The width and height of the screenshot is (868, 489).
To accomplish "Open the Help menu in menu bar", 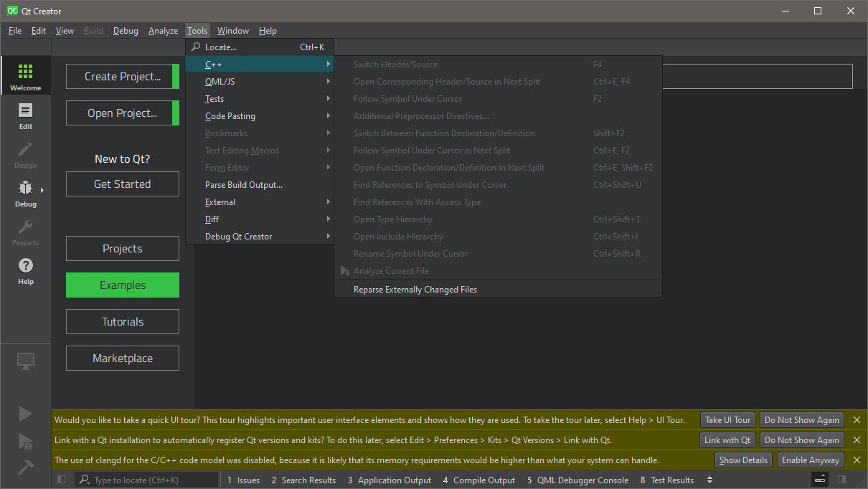I will [x=268, y=31].
